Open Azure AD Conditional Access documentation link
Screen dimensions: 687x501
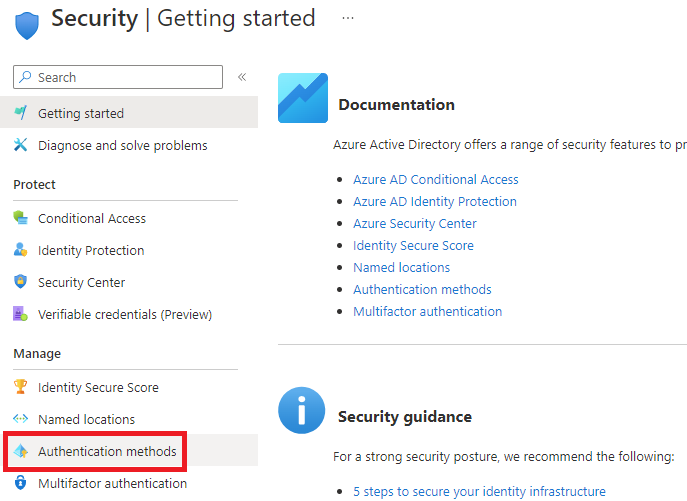pyautogui.click(x=436, y=179)
